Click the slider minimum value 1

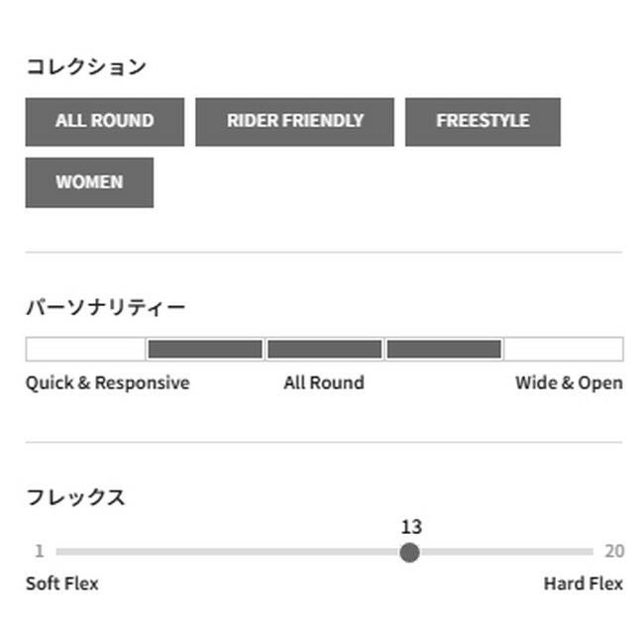click(40, 552)
